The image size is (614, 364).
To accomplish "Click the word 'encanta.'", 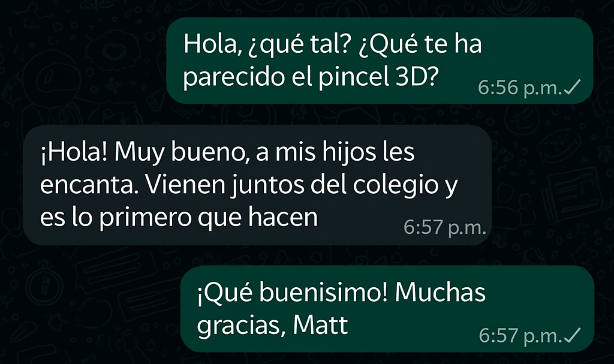I will click(89, 185).
